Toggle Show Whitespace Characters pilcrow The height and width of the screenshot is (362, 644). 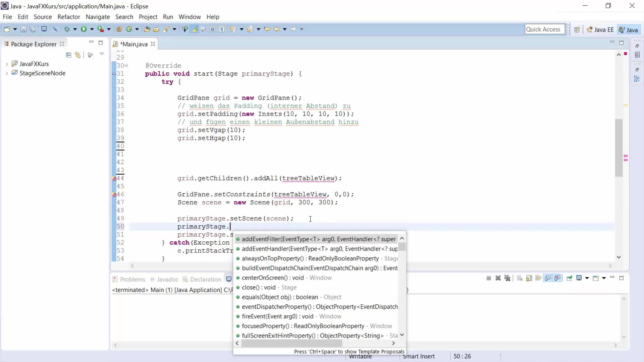222,29
